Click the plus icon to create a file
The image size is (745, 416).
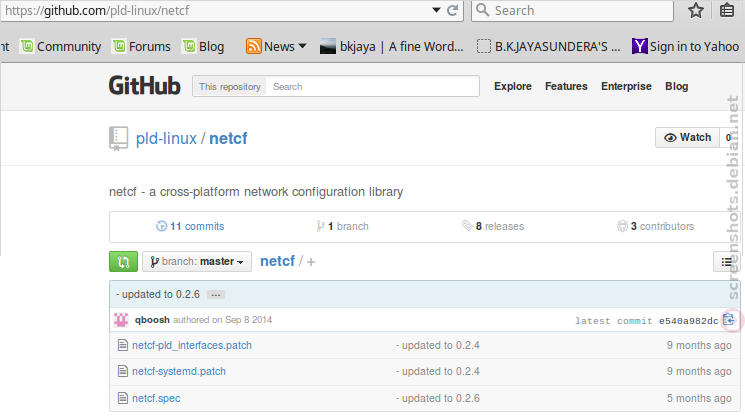pos(311,262)
